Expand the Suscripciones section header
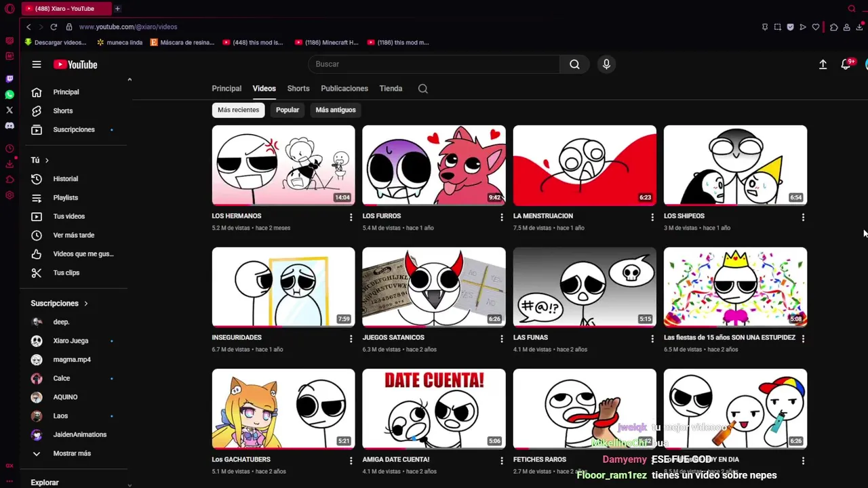Screen dimensions: 868x488 point(60,304)
